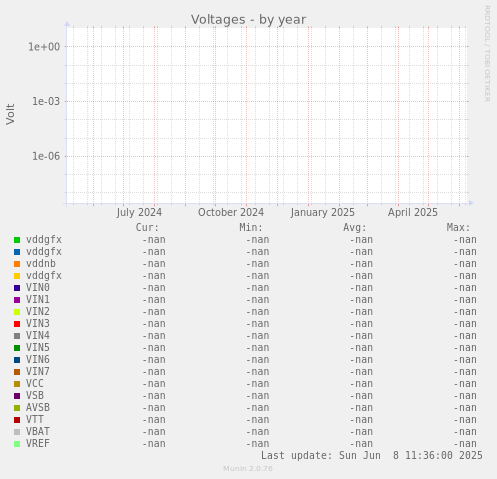Image resolution: width=497 pixels, height=479 pixels.
Task: Select the VIN0 dark blue legend swatch
Action: pos(17,288)
